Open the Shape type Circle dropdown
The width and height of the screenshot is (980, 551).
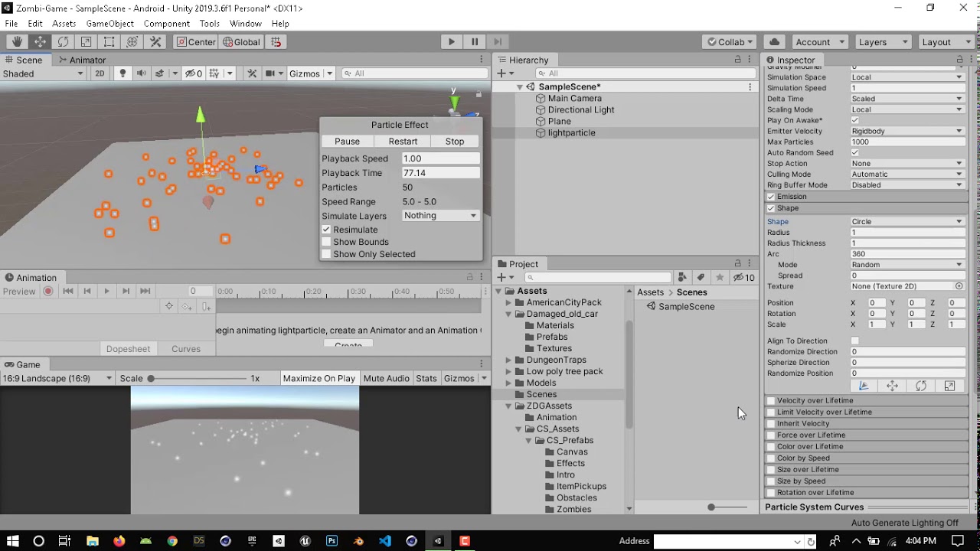coord(907,222)
